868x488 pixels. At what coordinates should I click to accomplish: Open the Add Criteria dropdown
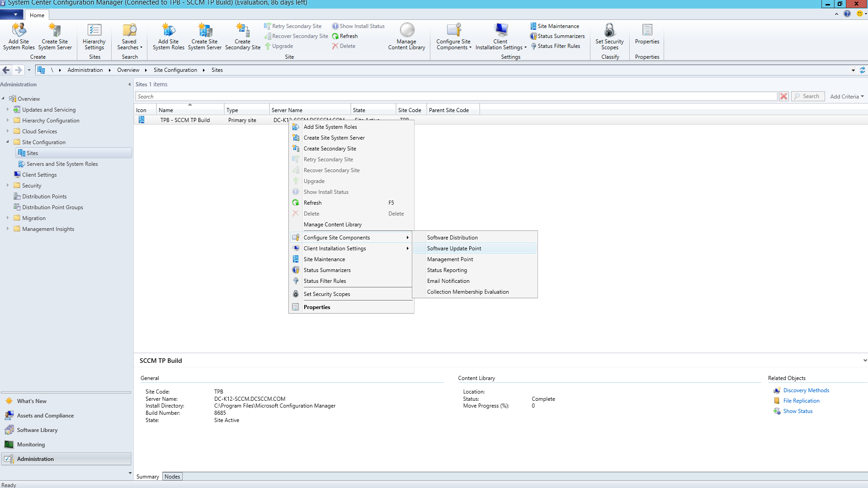point(846,96)
